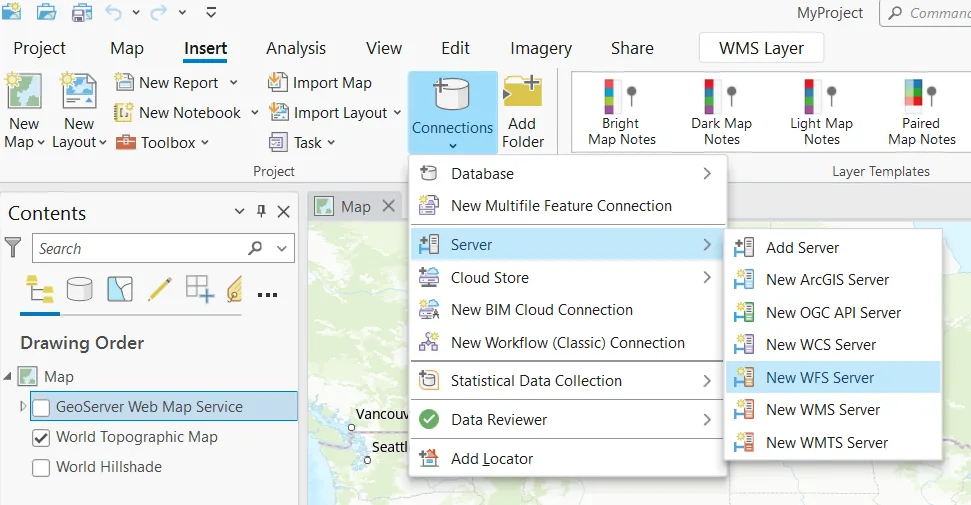Select New WMS Server option
The width and height of the screenshot is (971, 505).
coord(833,410)
